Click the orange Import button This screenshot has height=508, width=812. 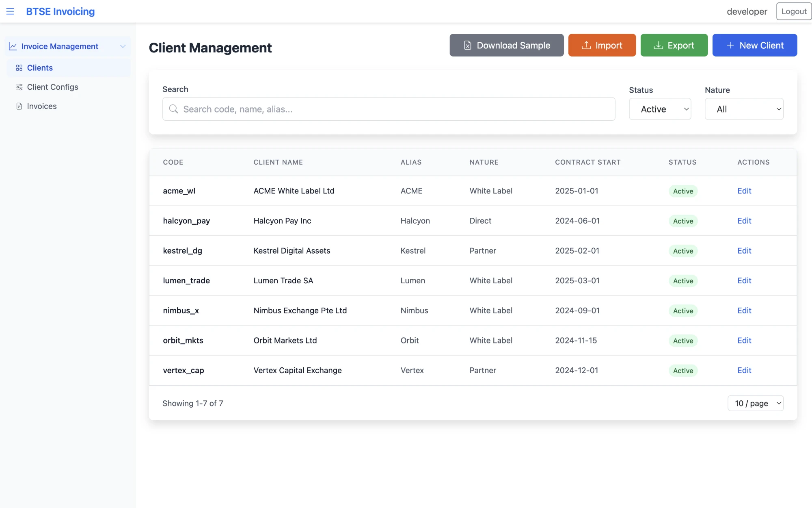(602, 45)
